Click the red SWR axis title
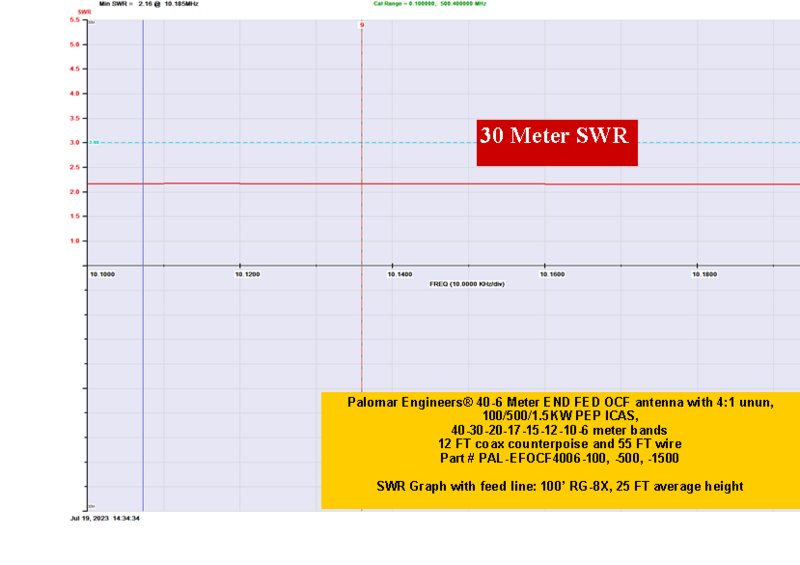This screenshot has width=800, height=565. (84, 12)
